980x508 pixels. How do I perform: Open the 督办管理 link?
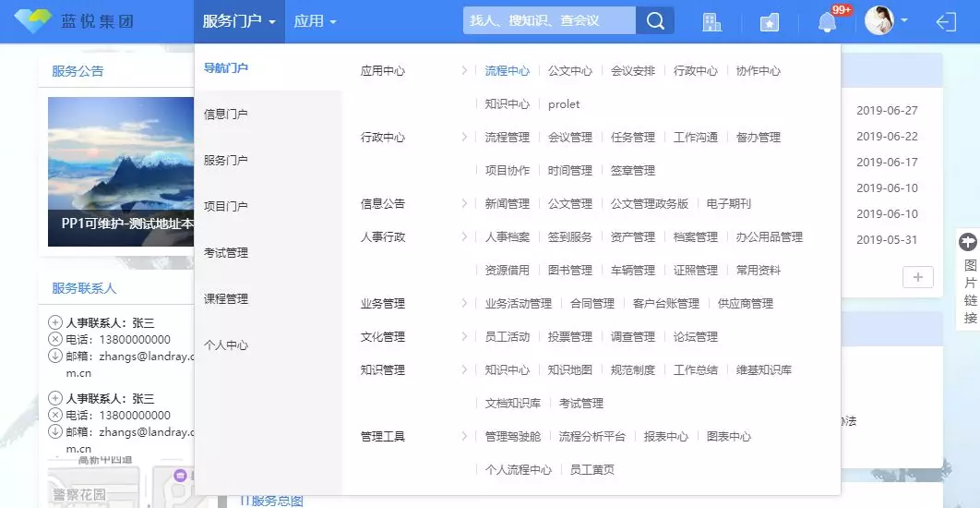[x=759, y=137]
